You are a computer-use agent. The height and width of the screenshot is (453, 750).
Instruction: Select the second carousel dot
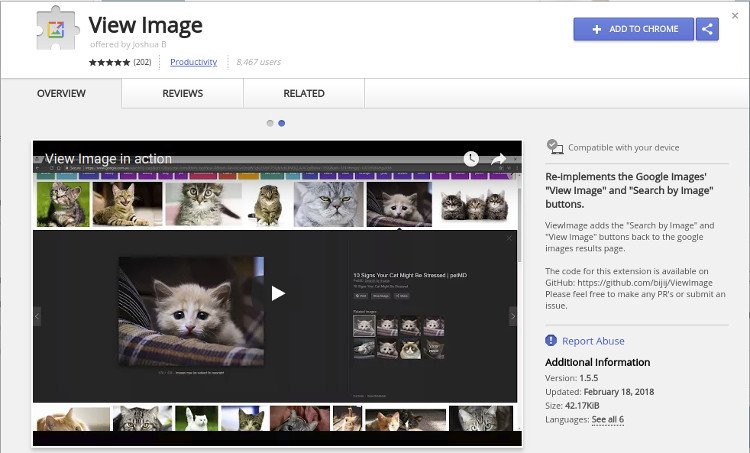point(282,123)
